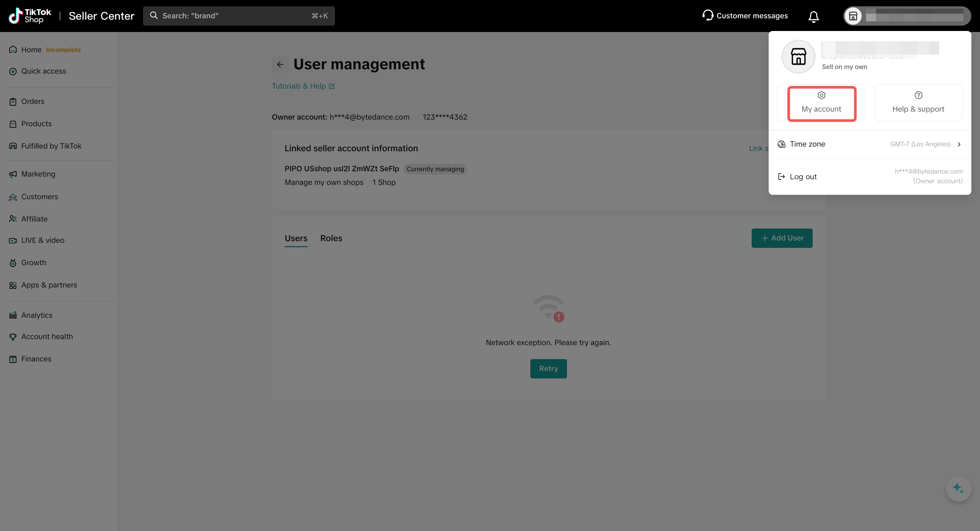
Task: Click the back arrow beside User management
Action: [280, 64]
